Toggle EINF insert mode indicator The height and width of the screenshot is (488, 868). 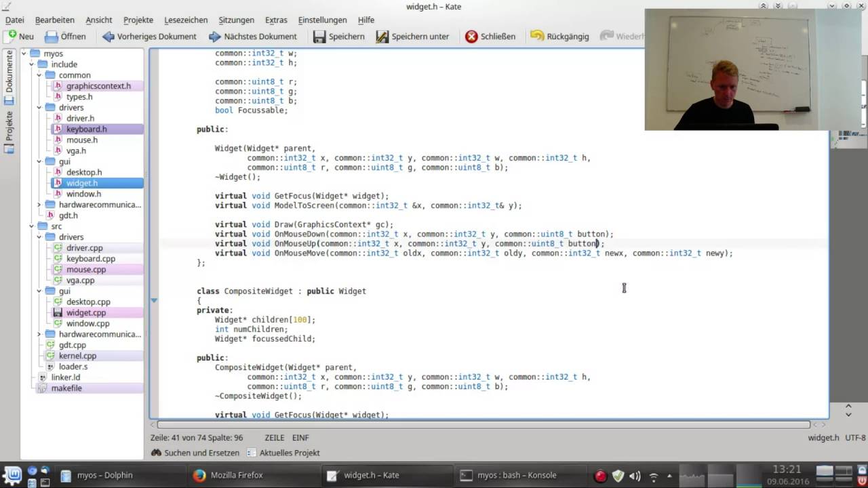(x=300, y=438)
